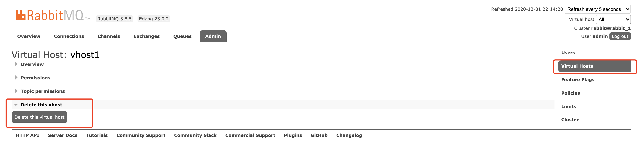Open the HTTP API documentation link
The width and height of the screenshot is (644, 150).
[27, 135]
